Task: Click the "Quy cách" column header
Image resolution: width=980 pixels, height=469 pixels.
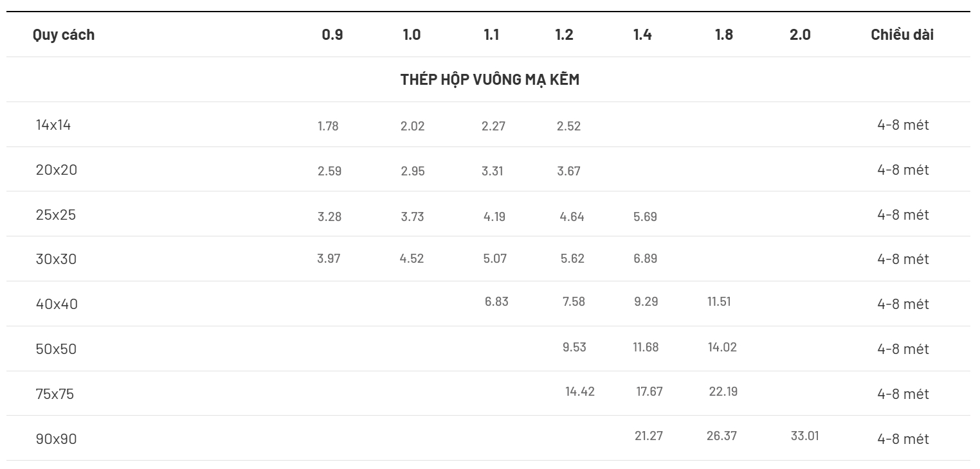Action: (63, 35)
